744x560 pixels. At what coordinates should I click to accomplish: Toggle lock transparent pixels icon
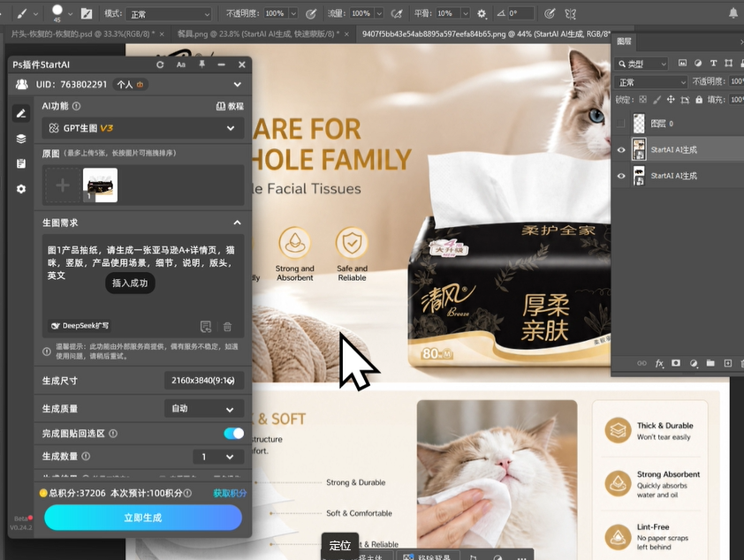pyautogui.click(x=642, y=100)
